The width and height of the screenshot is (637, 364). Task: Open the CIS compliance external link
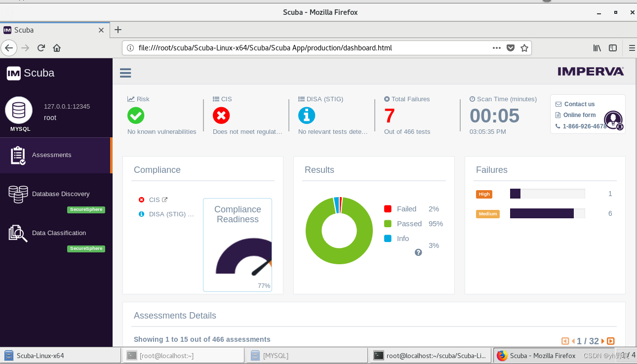click(x=165, y=200)
